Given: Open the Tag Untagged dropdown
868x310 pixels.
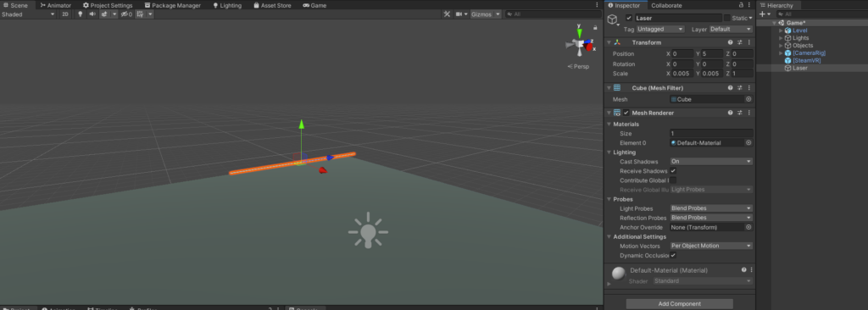Looking at the screenshot, I should pyautogui.click(x=660, y=29).
